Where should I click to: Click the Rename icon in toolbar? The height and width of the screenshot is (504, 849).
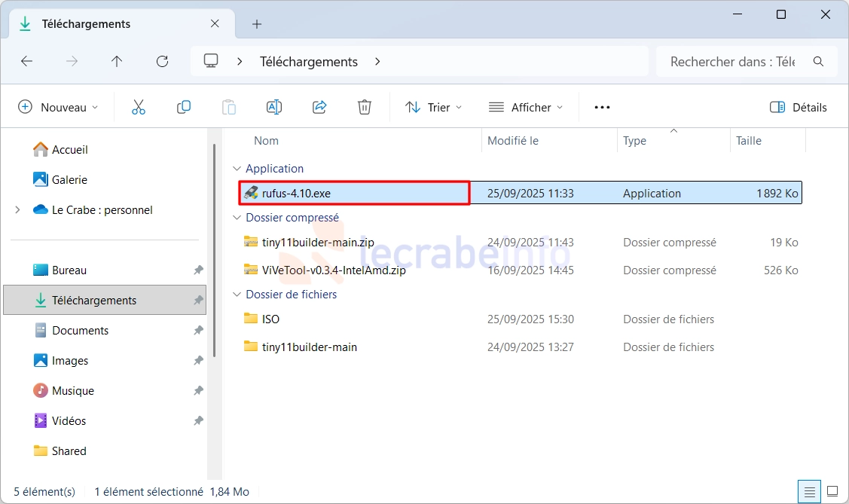coord(274,107)
